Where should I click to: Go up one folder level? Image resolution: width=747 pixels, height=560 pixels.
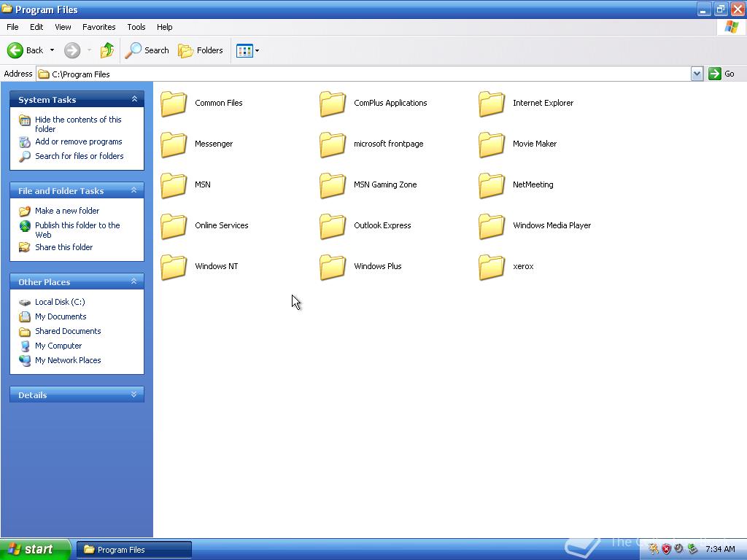click(107, 50)
